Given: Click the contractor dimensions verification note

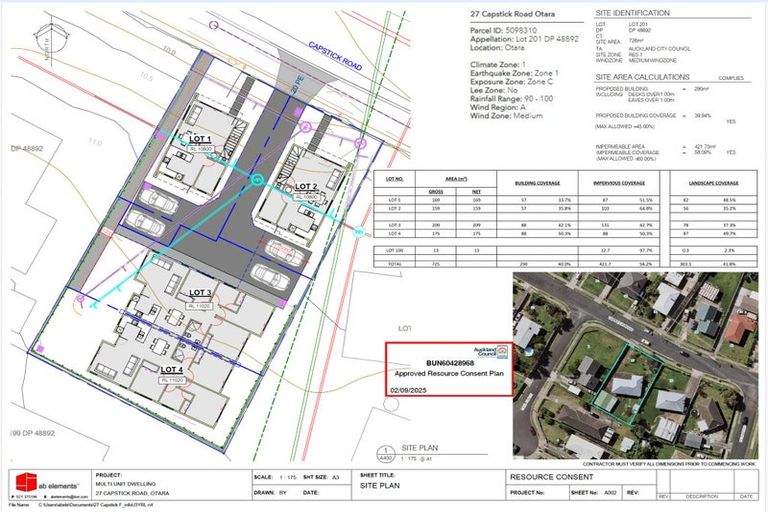Looking at the screenshot, I should point(669,463).
